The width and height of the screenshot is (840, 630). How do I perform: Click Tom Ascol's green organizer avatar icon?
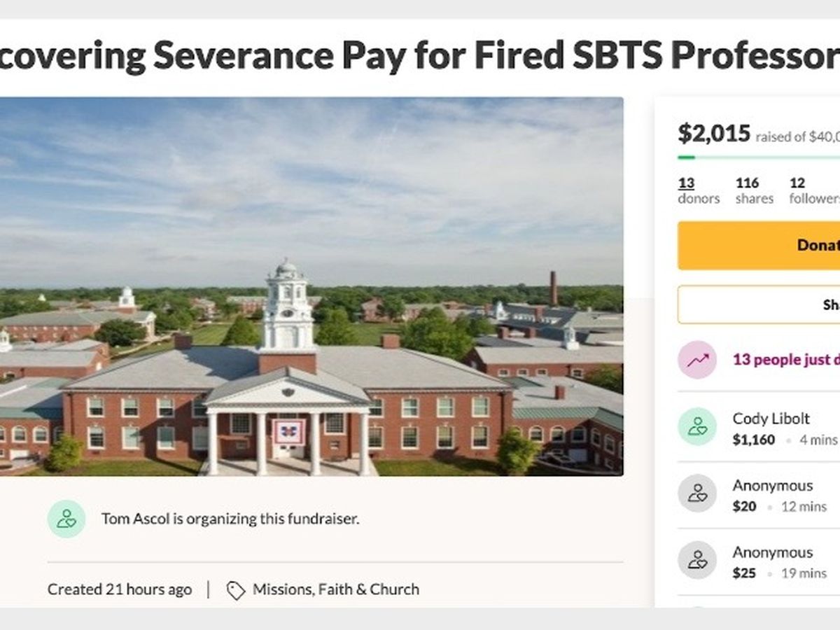tap(66, 519)
